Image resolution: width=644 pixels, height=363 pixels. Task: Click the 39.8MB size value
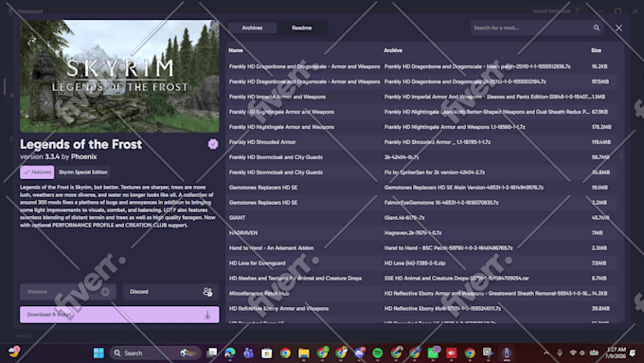600,309
